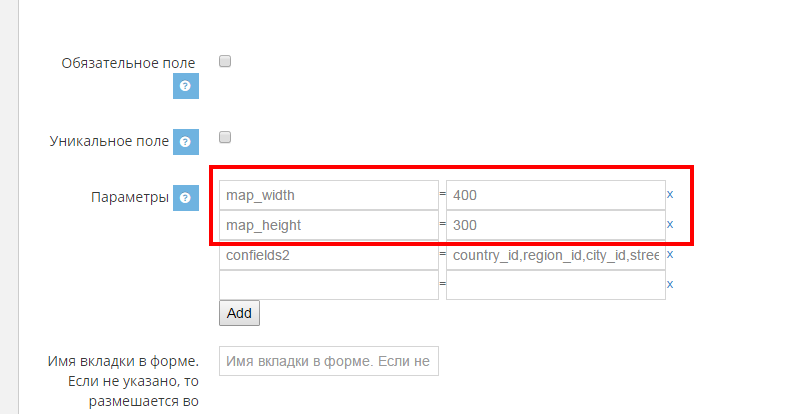This screenshot has width=810, height=414.
Task: Select the confields2 name field
Action: pyautogui.click(x=328, y=255)
